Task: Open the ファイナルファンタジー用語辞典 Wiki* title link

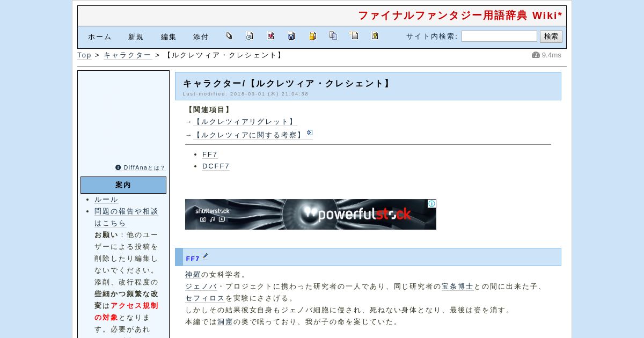Action: click(x=460, y=16)
